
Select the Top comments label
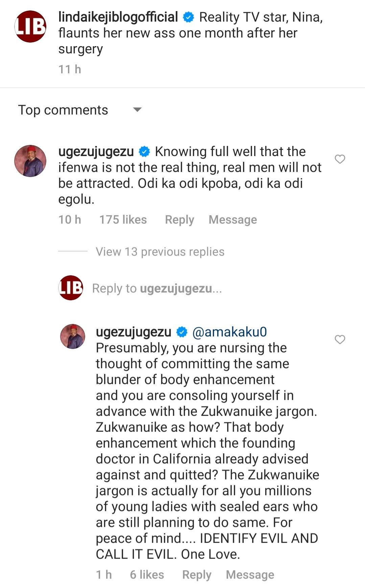pos(63,110)
